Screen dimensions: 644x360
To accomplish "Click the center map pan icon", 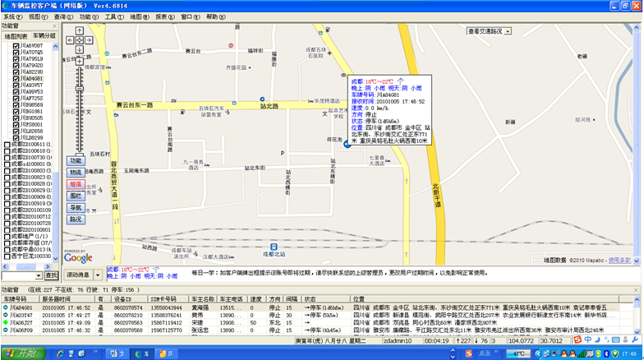I will pyautogui.click(x=80, y=39).
